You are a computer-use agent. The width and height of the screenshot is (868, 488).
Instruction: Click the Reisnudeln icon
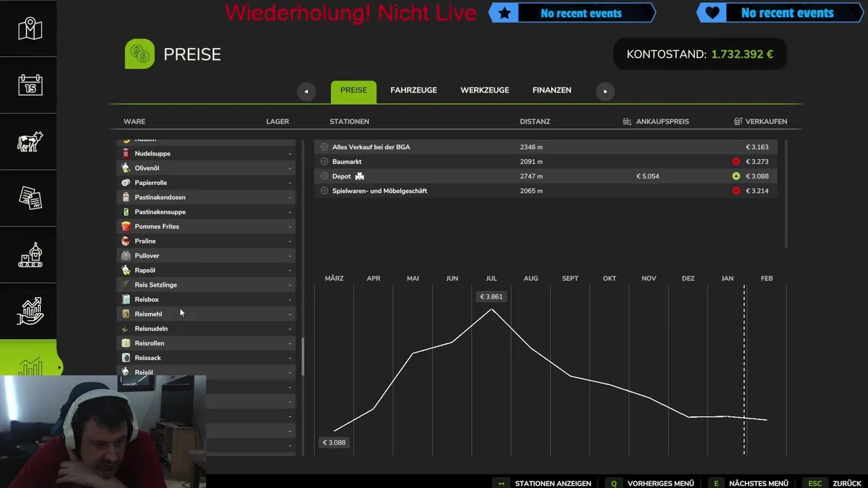tap(125, 329)
